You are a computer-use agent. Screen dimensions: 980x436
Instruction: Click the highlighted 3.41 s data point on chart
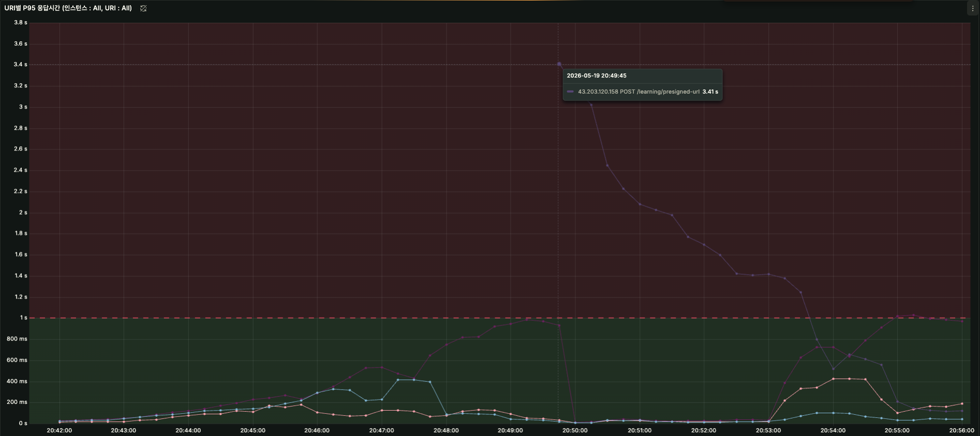click(x=559, y=64)
